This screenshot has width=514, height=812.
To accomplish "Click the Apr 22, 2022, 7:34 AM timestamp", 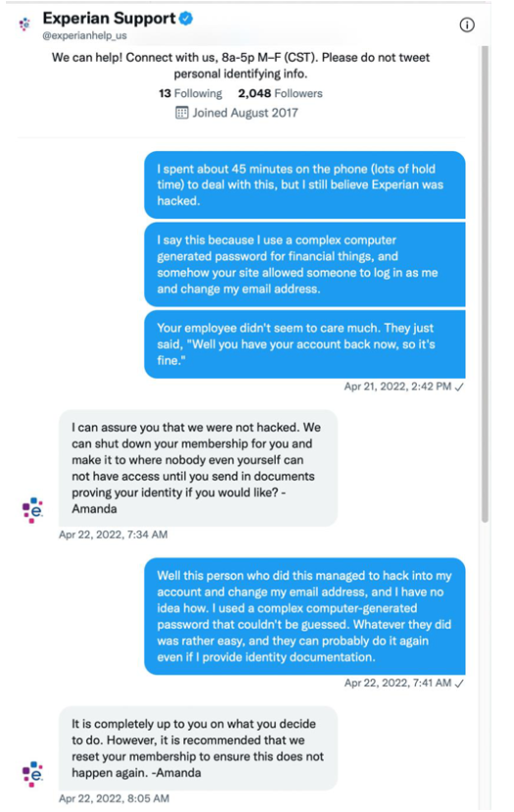I will click(113, 534).
